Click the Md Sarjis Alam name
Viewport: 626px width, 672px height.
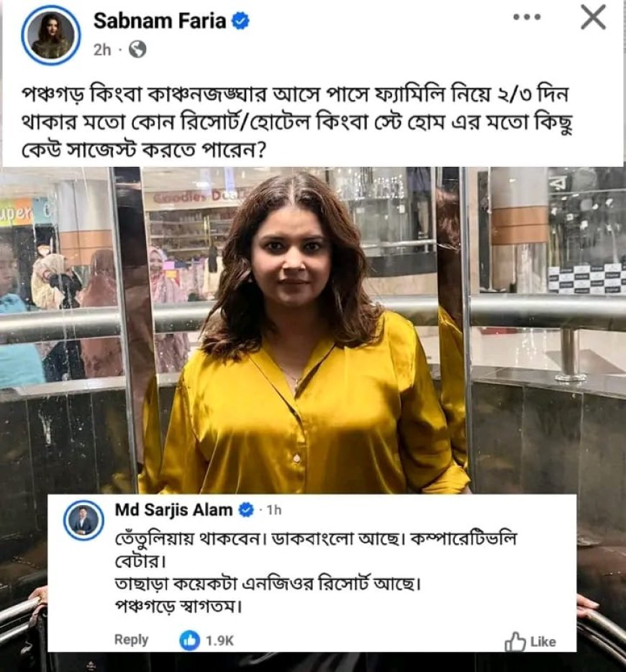(x=173, y=510)
